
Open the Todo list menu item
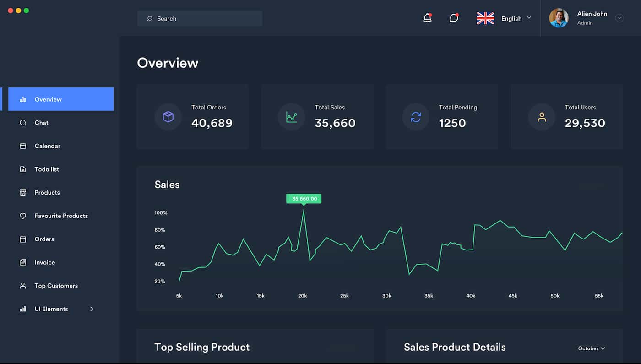coord(47,169)
